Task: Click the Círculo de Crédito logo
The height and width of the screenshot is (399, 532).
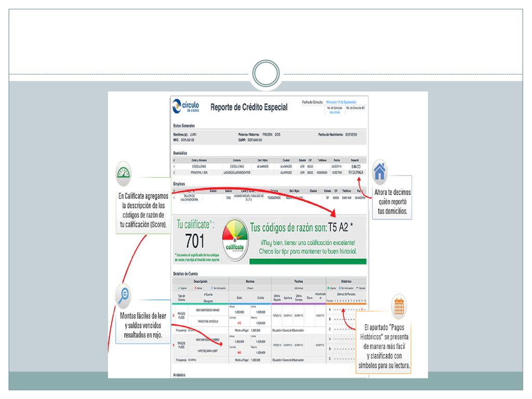Action: pyautogui.click(x=185, y=106)
